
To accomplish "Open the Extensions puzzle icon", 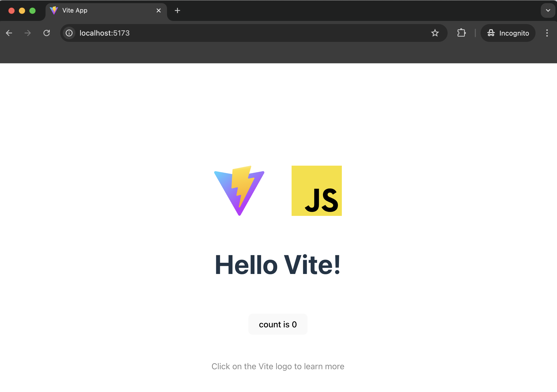I will (461, 33).
